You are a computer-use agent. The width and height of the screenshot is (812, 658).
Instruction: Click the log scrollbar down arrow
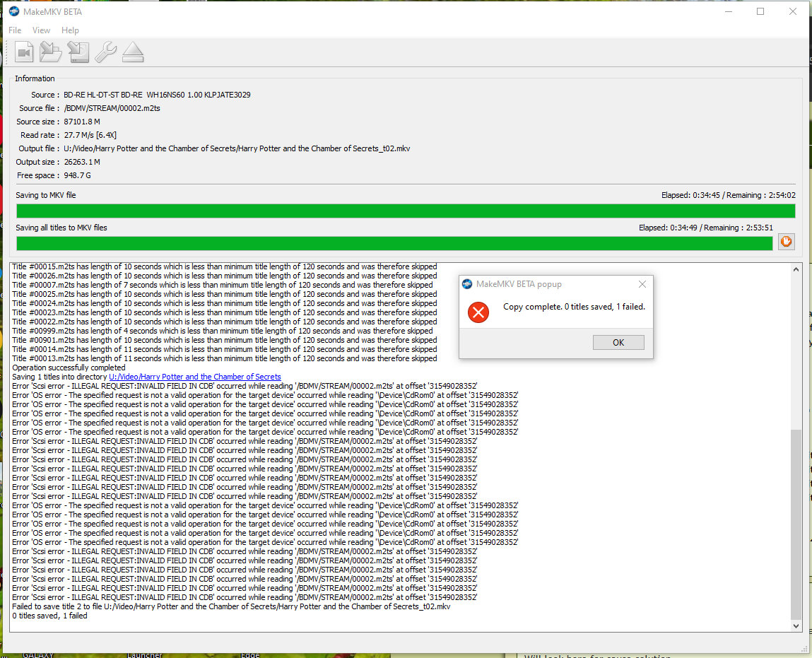click(796, 626)
